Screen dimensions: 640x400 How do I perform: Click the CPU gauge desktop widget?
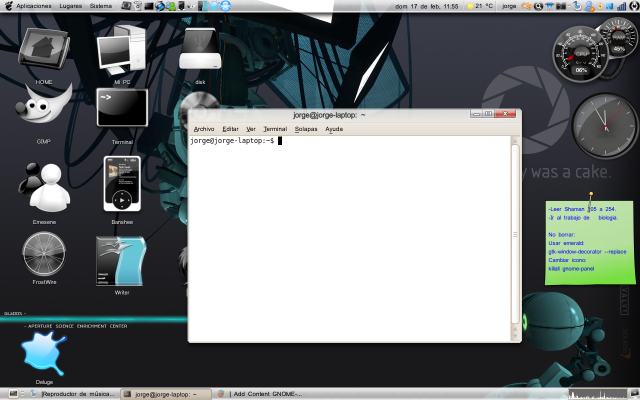(581, 54)
